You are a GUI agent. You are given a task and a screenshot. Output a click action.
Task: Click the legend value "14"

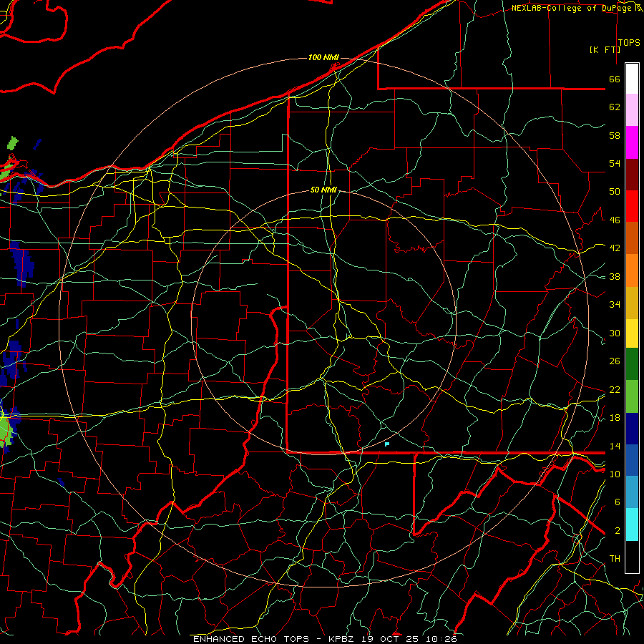coord(615,446)
